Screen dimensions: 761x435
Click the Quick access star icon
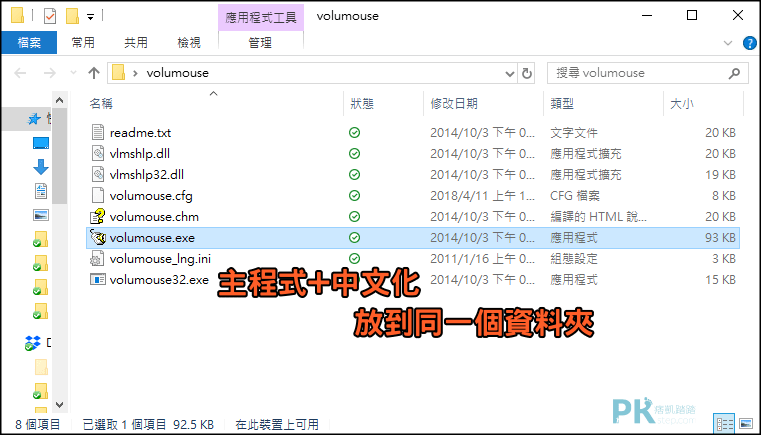click(x=34, y=119)
